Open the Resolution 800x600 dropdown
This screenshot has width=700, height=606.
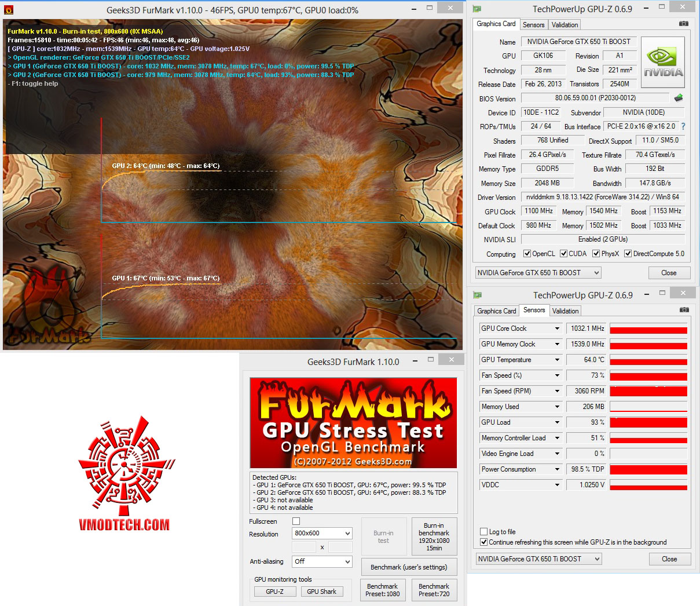[x=322, y=533]
